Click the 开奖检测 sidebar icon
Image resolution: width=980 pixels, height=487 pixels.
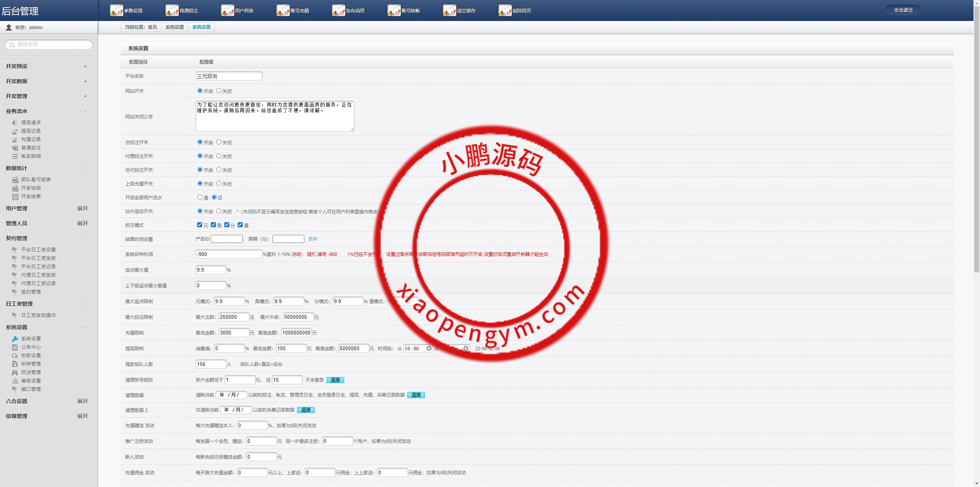click(15, 188)
